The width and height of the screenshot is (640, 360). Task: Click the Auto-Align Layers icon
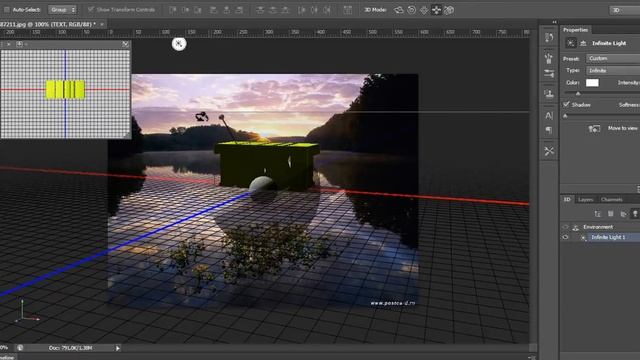point(347,10)
